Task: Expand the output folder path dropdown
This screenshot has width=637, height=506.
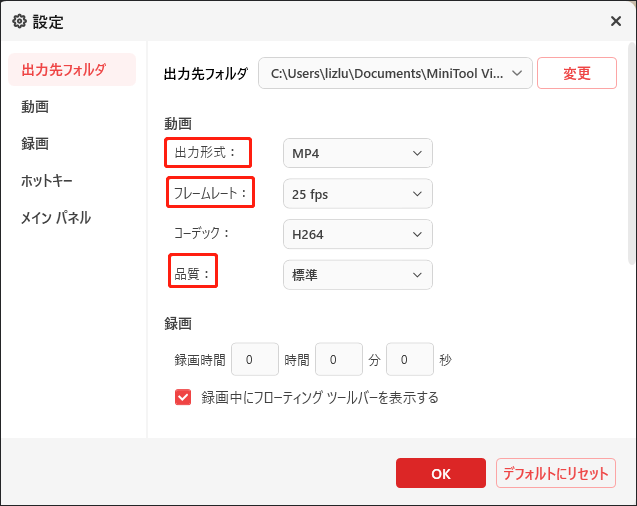Action: point(395,73)
